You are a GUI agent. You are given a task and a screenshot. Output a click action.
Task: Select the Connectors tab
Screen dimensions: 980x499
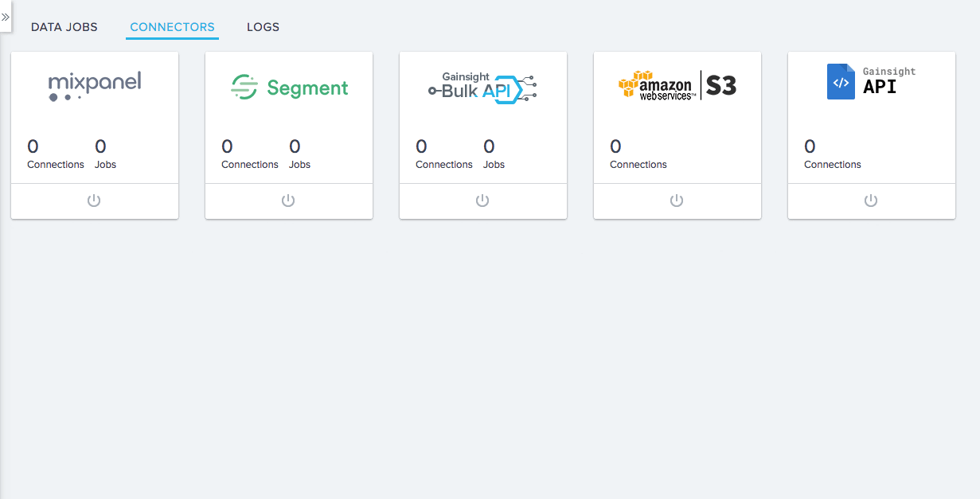tap(172, 27)
